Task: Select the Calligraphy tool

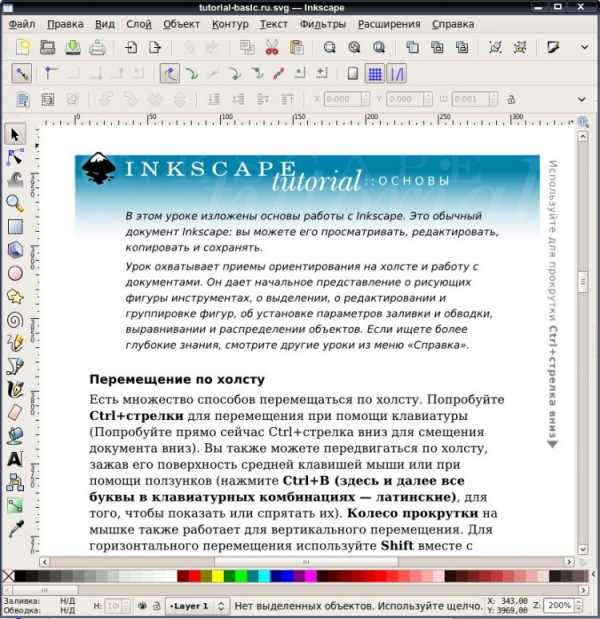Action: 15,390
